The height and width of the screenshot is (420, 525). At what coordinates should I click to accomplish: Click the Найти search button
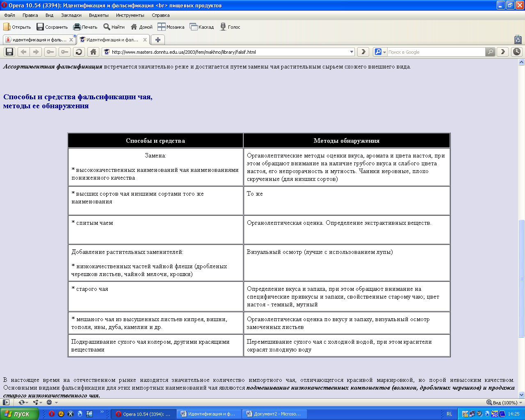(x=114, y=27)
